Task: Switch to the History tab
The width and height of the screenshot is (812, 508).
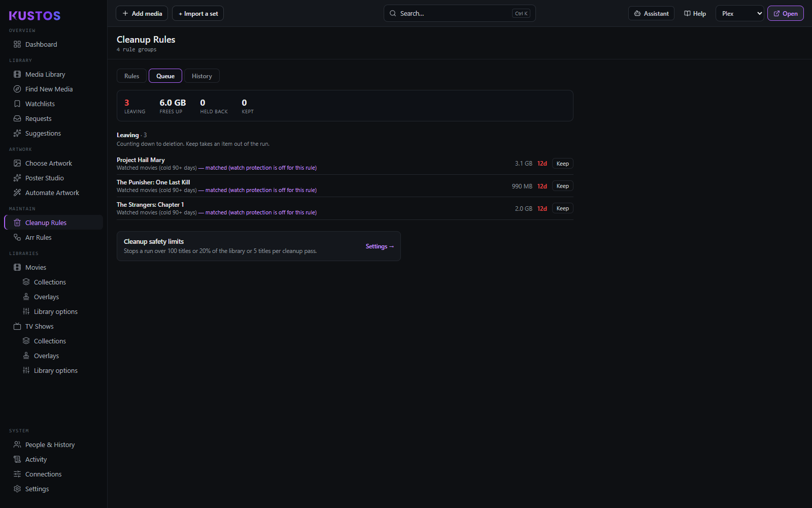Action: tap(202, 76)
